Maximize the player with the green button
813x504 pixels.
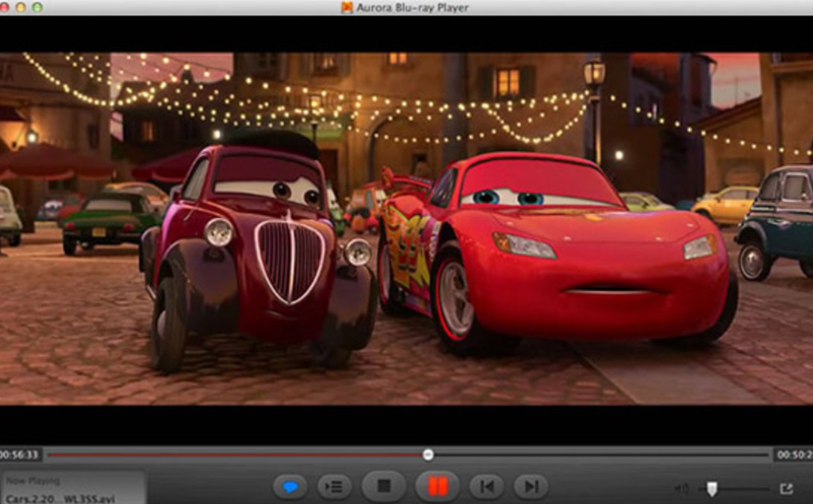[37, 7]
